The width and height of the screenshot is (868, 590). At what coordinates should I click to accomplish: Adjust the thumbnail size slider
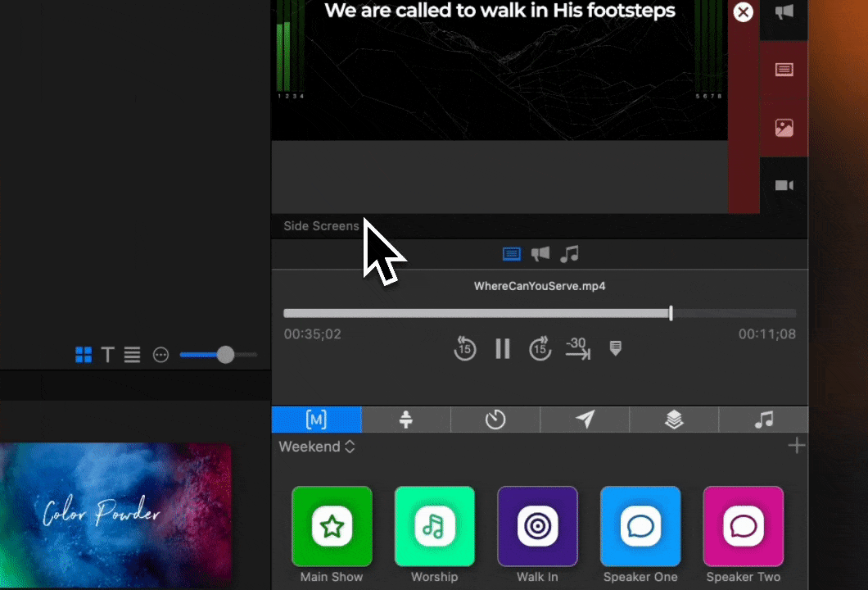(225, 354)
